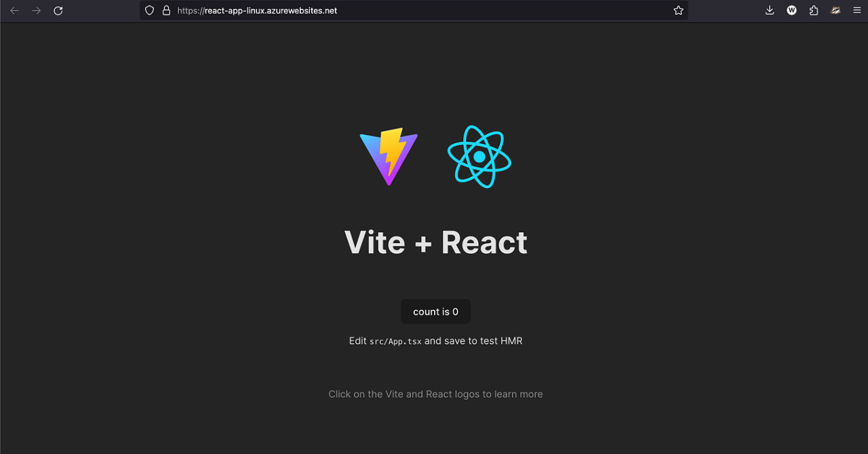Increment the counter button
868x454 pixels.
click(435, 311)
